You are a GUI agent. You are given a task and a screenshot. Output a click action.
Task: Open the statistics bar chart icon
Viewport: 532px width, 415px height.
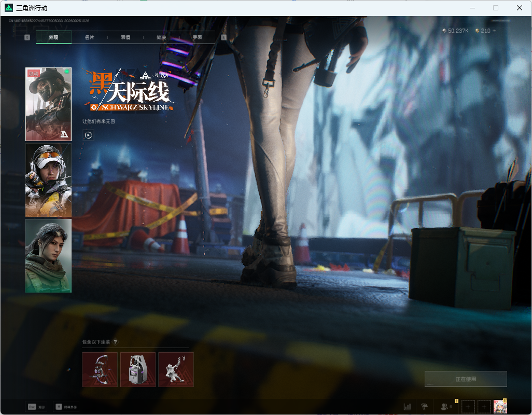coord(407,407)
